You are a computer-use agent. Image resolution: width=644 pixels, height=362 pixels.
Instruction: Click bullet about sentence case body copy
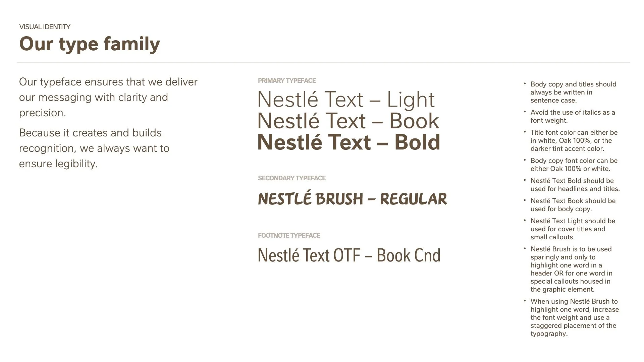point(574,92)
